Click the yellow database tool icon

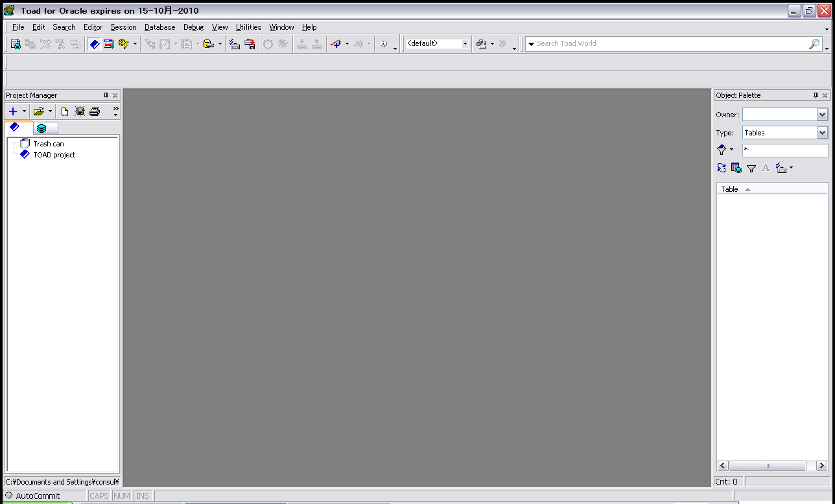click(x=209, y=44)
